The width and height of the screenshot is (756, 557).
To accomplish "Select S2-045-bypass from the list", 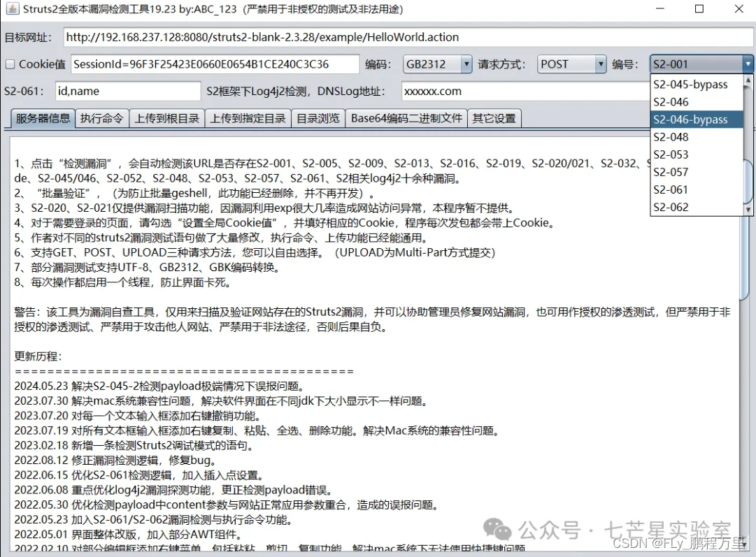I will pos(697,85).
